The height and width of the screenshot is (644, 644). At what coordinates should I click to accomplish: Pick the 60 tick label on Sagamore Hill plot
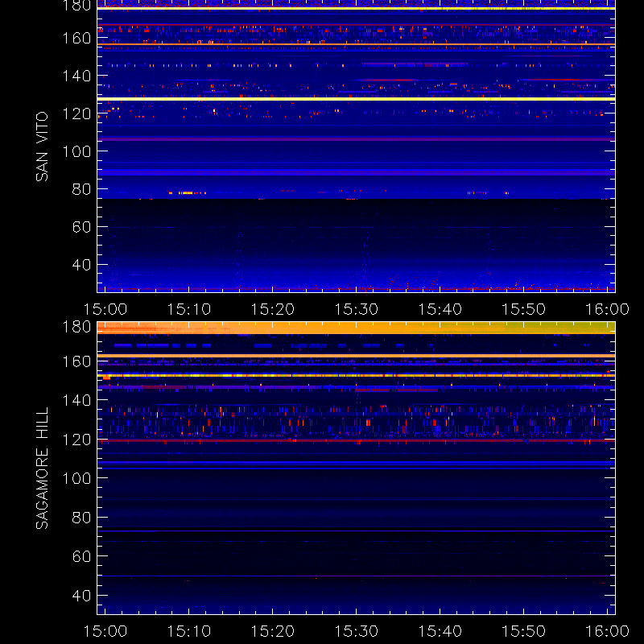pos(81,556)
